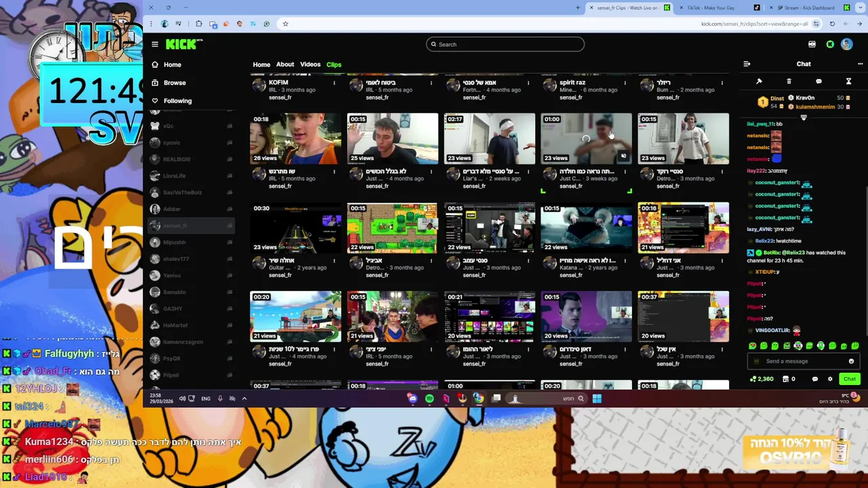The width and height of the screenshot is (868, 488).
Task: Click the 2,360 points balance
Action: coord(762,379)
